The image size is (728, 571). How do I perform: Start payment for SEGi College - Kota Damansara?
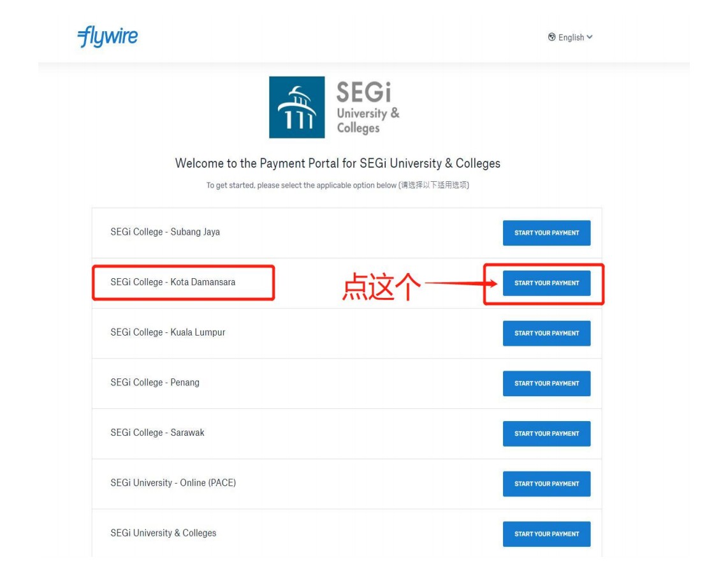pos(546,283)
